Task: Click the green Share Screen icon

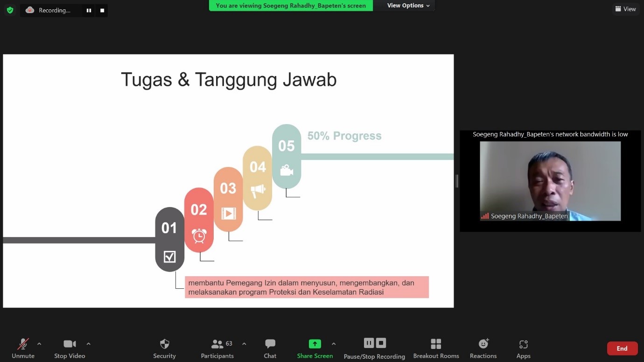Action: [315, 344]
